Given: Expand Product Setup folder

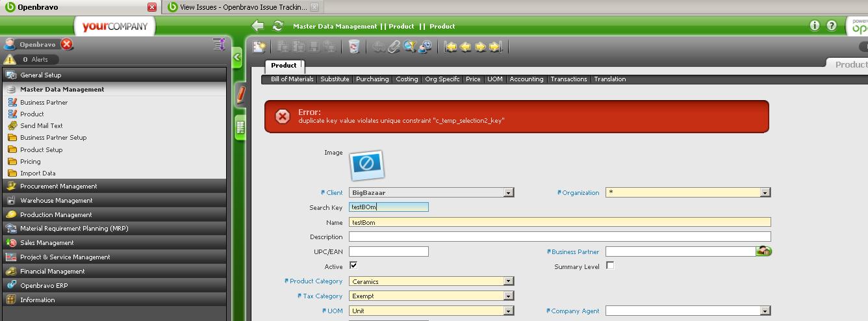Looking at the screenshot, I should pos(42,149).
